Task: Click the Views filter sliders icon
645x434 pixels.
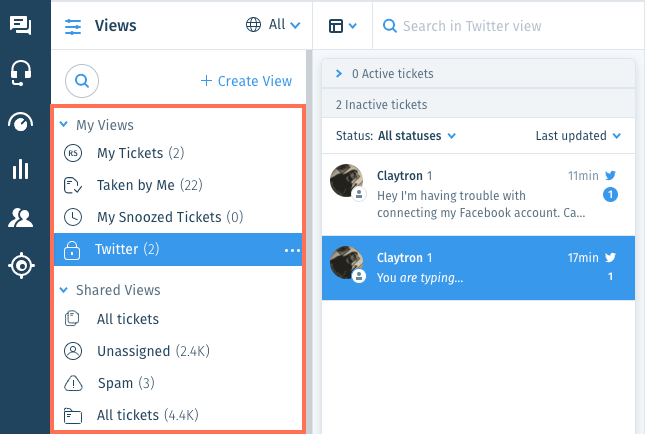Action: click(x=73, y=26)
